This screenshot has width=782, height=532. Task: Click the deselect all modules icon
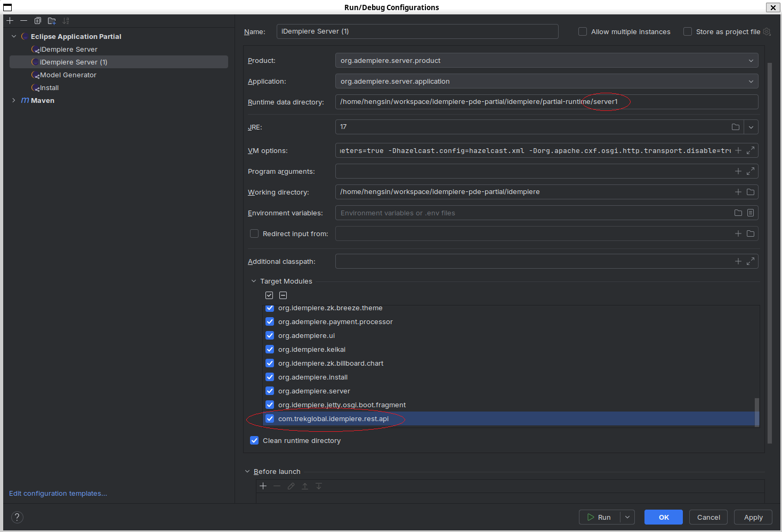283,295
